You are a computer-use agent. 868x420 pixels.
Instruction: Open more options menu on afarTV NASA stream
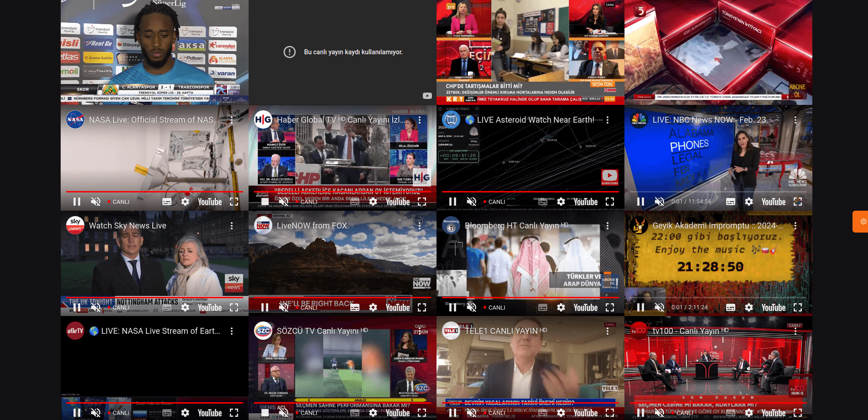(232, 331)
